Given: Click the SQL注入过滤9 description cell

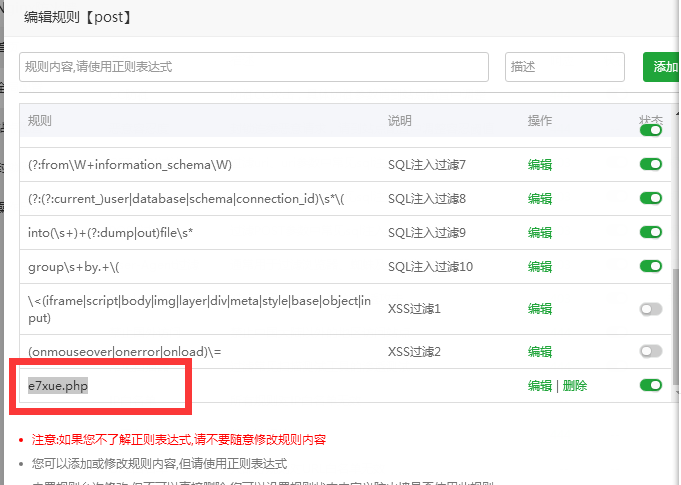Looking at the screenshot, I should (426, 232).
